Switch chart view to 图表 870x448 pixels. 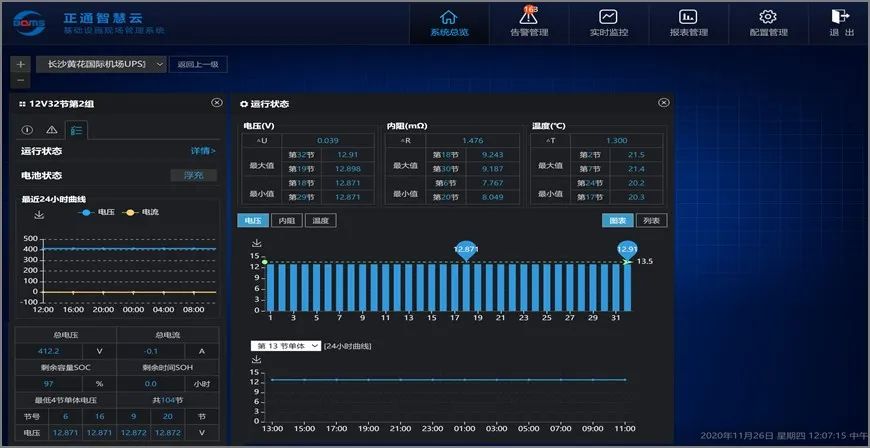click(x=618, y=220)
